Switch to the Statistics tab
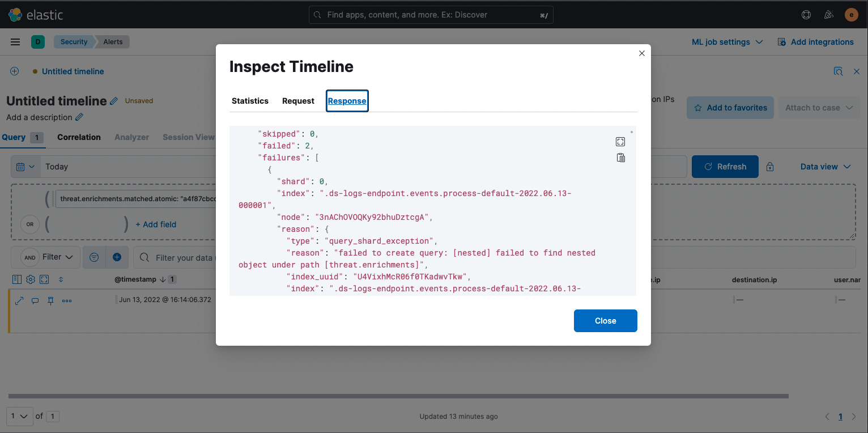This screenshot has width=868, height=433. tap(250, 101)
